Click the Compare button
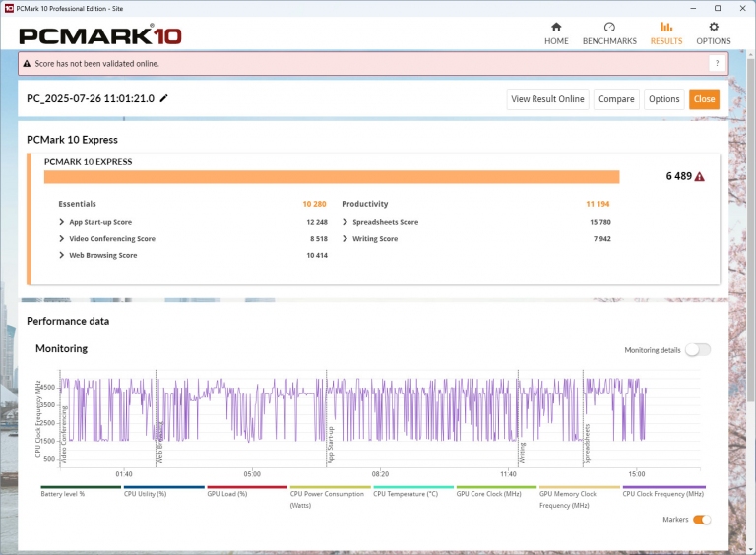Image resolution: width=756 pixels, height=555 pixels. click(x=616, y=99)
